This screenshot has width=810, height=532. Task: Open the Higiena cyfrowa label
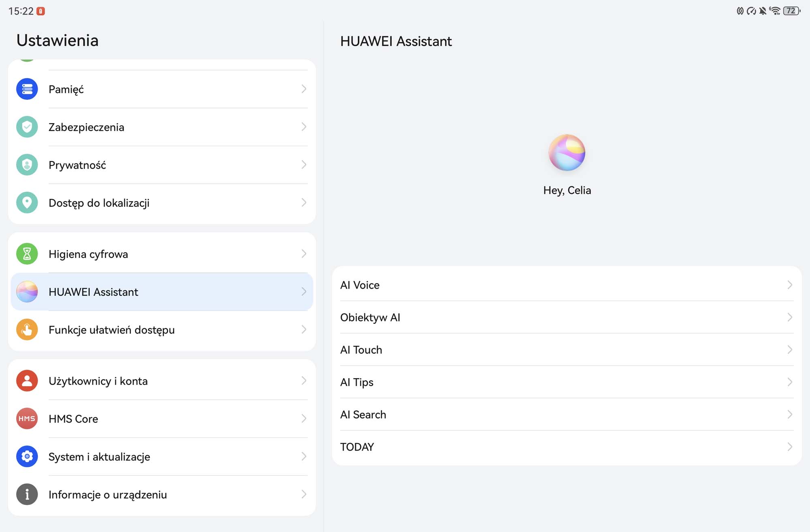88,254
